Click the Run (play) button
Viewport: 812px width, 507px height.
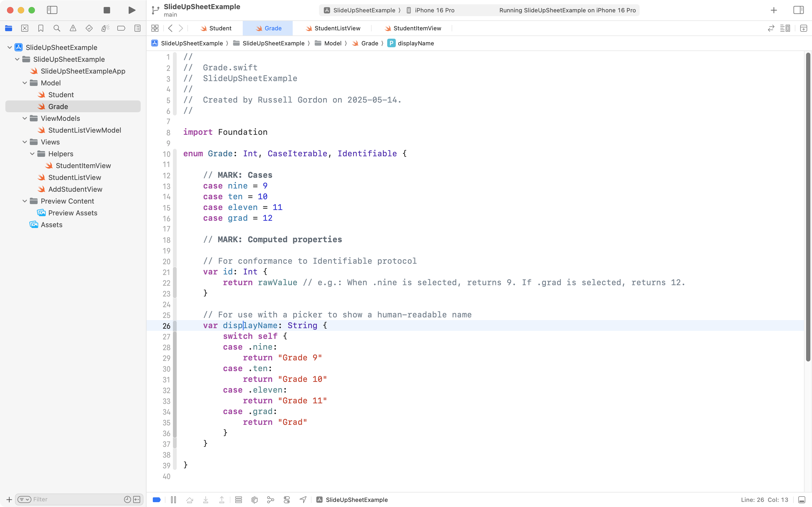(132, 10)
